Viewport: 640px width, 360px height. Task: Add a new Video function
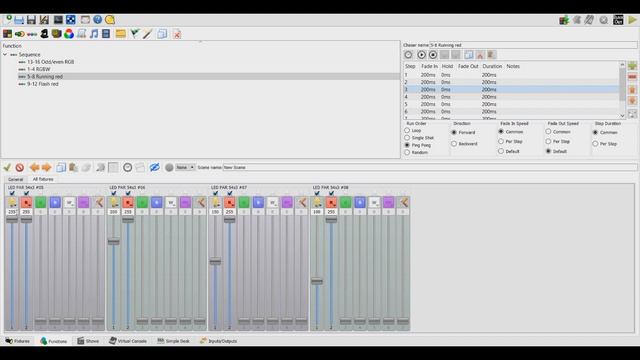(106, 34)
